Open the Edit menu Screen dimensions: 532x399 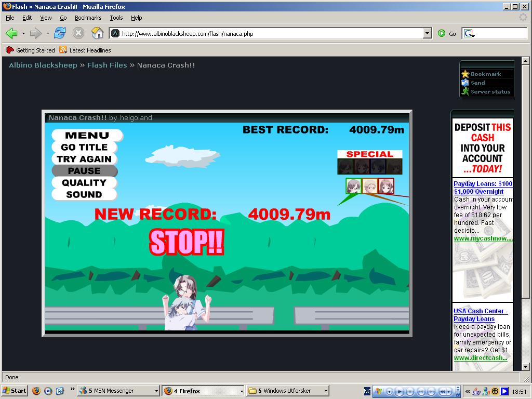pyautogui.click(x=27, y=18)
